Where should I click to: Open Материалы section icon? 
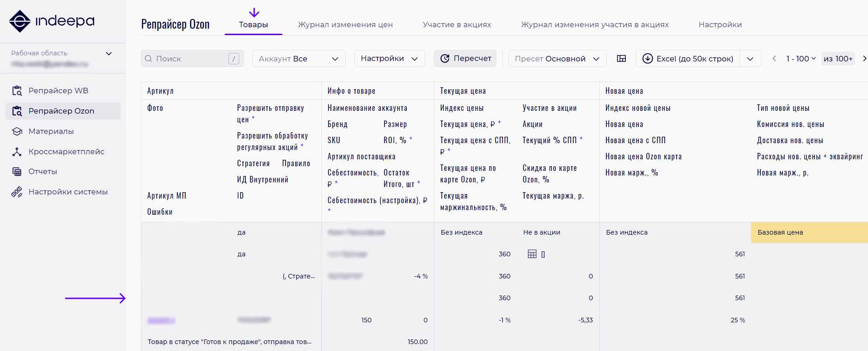point(17,131)
